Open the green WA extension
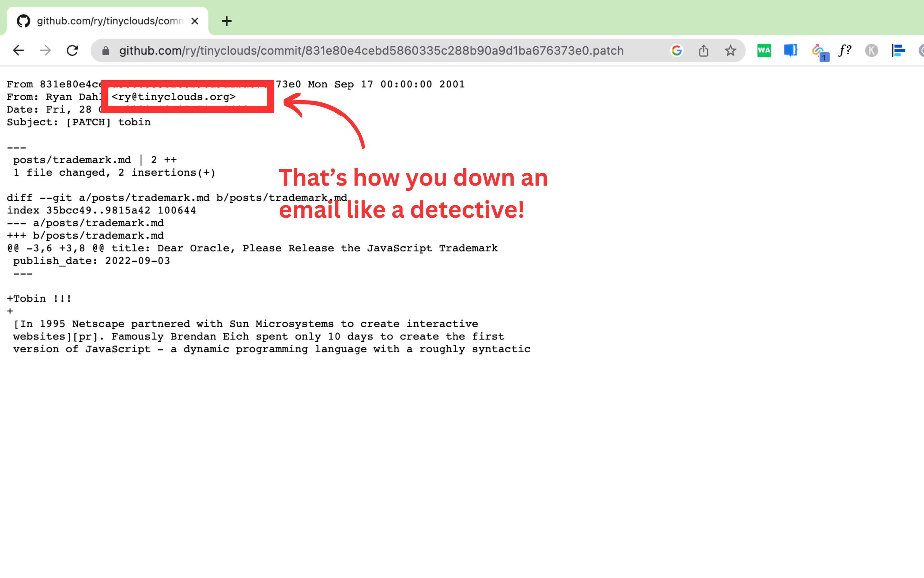924x578 pixels. click(x=764, y=50)
